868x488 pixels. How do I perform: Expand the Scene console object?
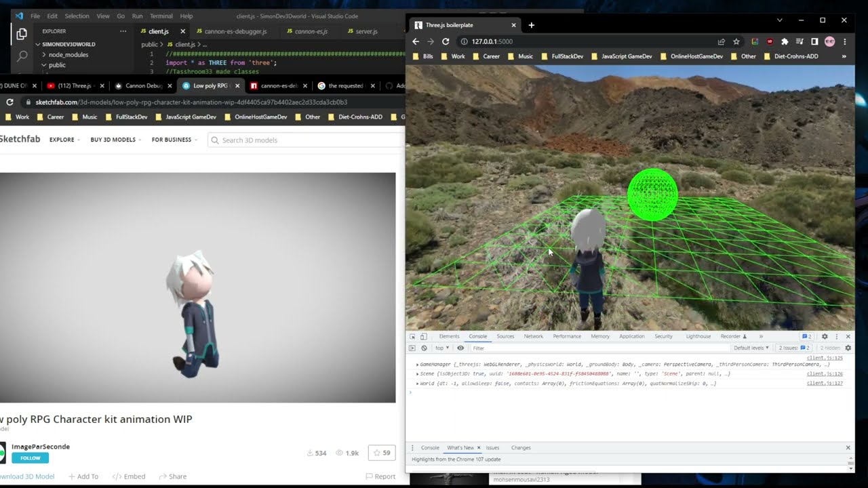(x=418, y=374)
